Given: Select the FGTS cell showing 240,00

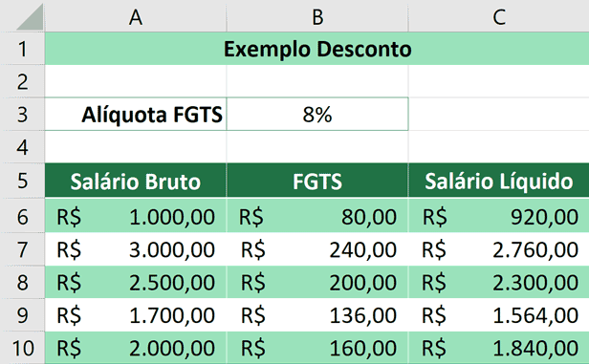Looking at the screenshot, I should pyautogui.click(x=317, y=249).
